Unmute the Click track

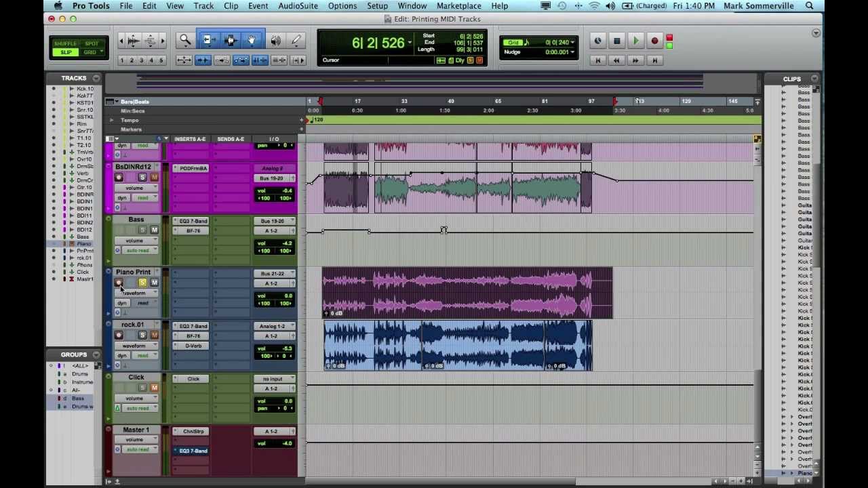pos(154,388)
